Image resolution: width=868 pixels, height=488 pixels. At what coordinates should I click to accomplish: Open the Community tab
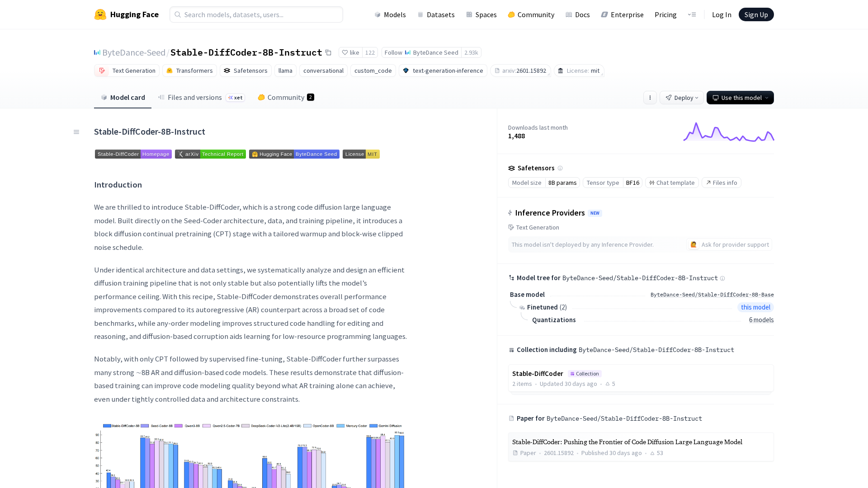[x=286, y=98]
